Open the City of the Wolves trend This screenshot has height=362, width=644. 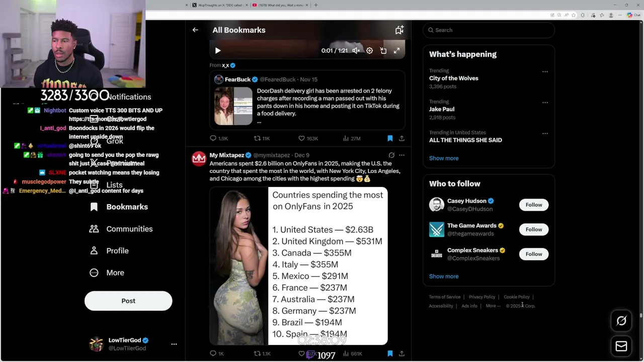pos(454,78)
